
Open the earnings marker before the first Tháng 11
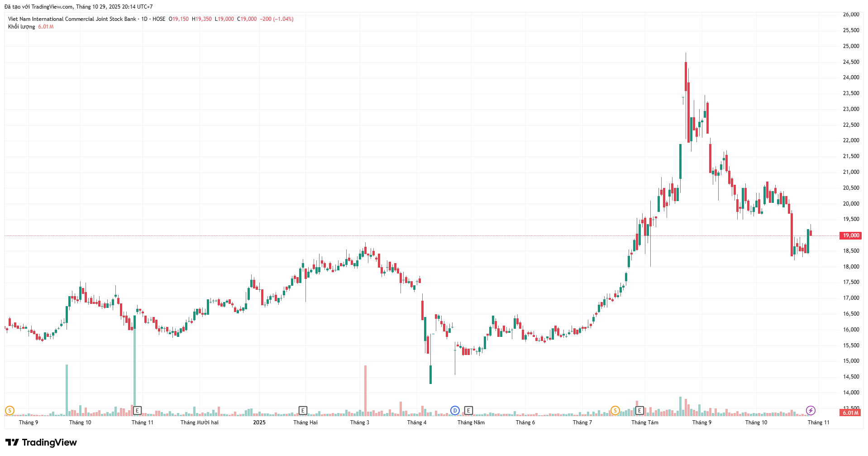coord(137,411)
